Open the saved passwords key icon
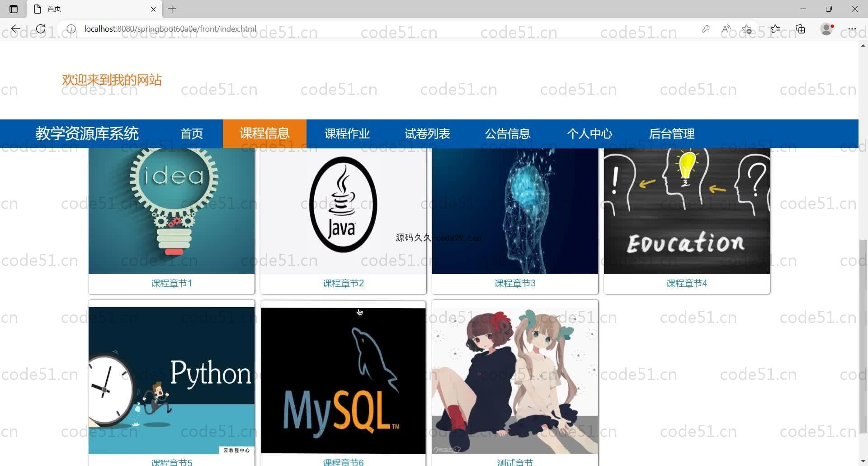Image resolution: width=868 pixels, height=466 pixels. click(705, 29)
